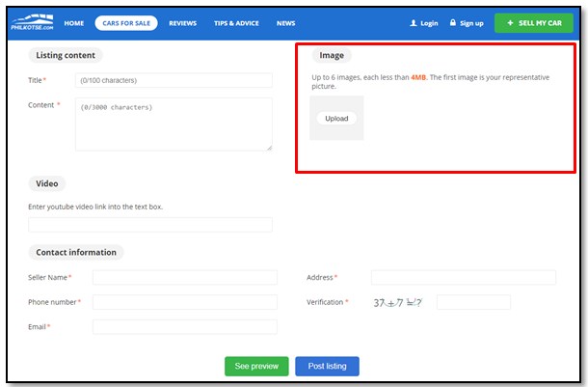Focus the listing Title field
The image size is (588, 387).
[x=174, y=80]
